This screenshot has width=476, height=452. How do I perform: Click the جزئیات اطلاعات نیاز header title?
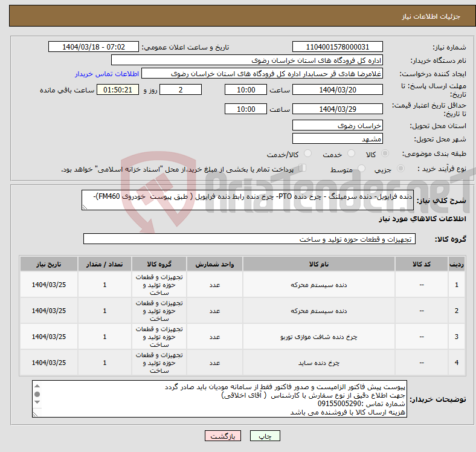point(431,16)
